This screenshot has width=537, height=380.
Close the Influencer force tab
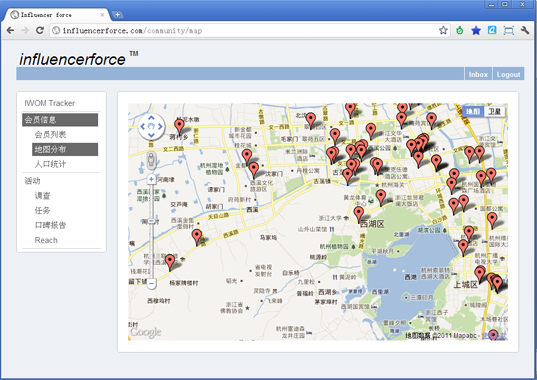(102, 15)
